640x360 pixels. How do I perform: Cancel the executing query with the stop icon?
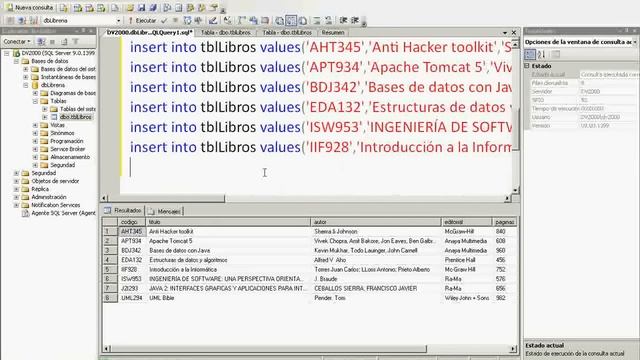click(x=175, y=20)
